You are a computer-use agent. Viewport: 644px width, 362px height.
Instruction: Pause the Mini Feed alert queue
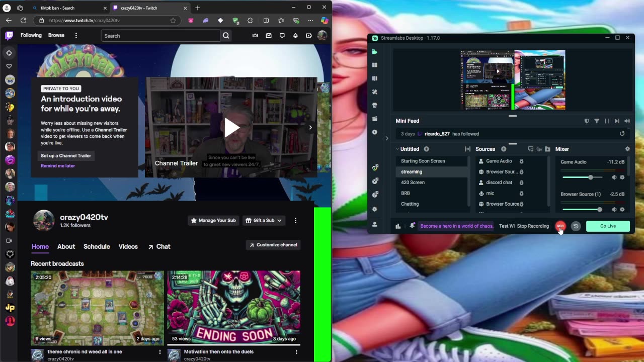(607, 121)
